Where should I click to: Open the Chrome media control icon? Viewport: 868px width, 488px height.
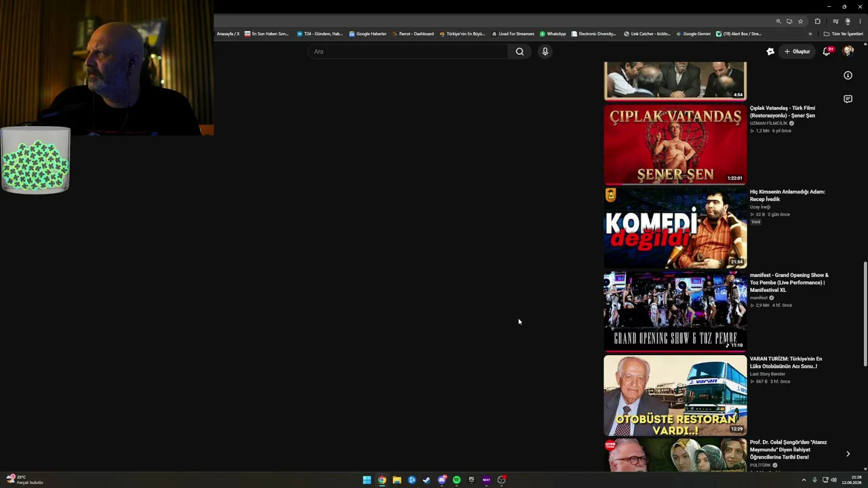click(x=835, y=21)
